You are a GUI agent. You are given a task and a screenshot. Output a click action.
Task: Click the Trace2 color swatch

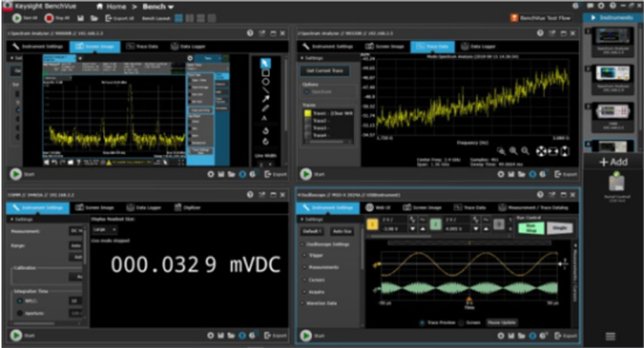point(308,121)
